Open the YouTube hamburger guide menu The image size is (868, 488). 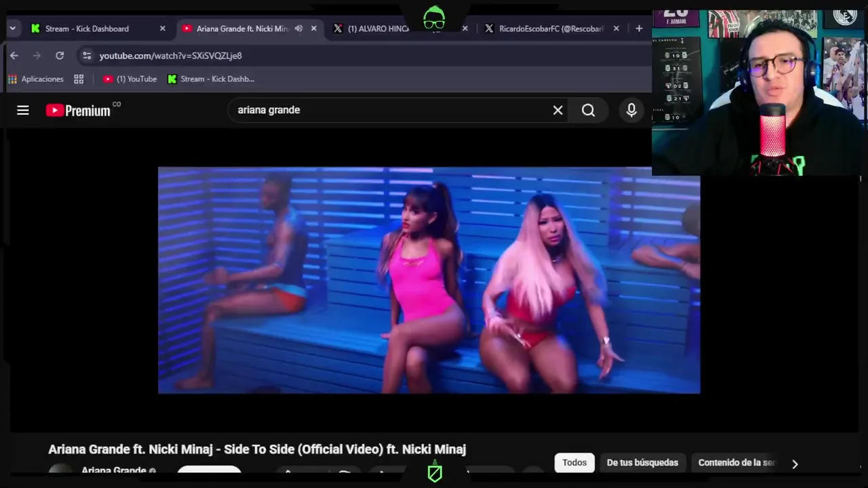(23, 110)
